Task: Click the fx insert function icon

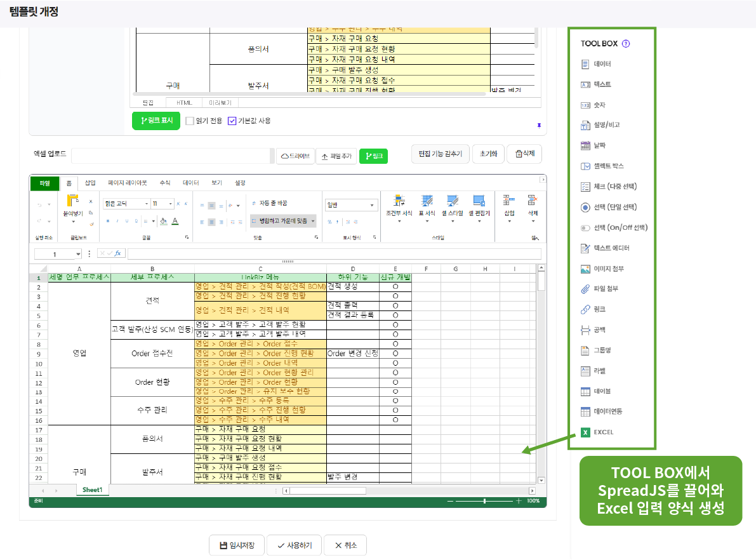Action: pyautogui.click(x=117, y=253)
